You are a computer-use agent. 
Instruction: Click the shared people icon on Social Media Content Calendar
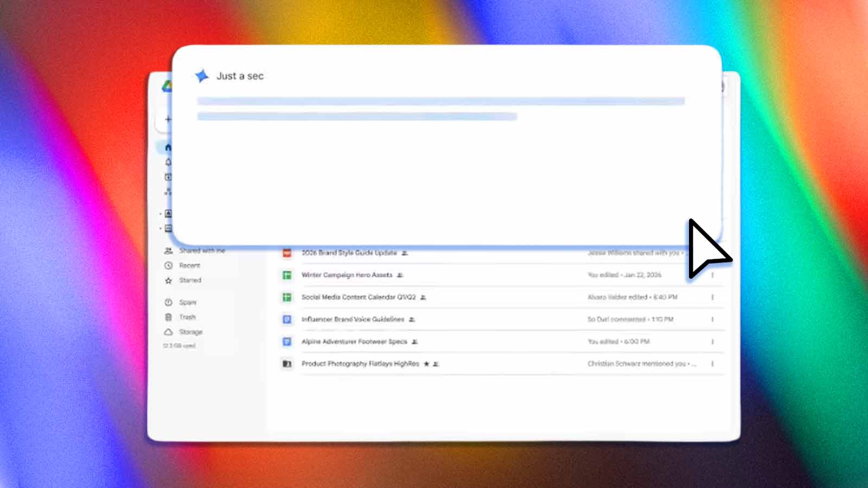[423, 297]
